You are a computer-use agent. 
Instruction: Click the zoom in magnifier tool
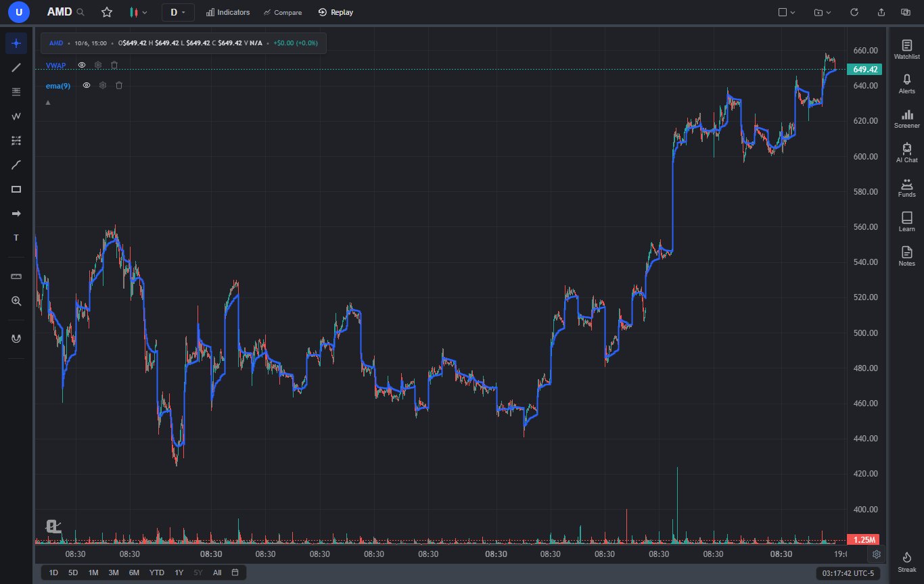(x=16, y=301)
